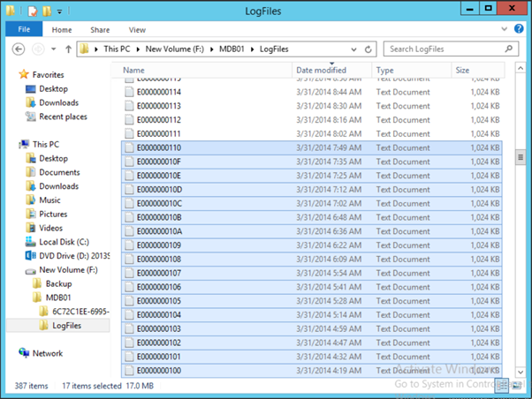Sort files by Date modified column
The image size is (532, 399).
tap(320, 70)
